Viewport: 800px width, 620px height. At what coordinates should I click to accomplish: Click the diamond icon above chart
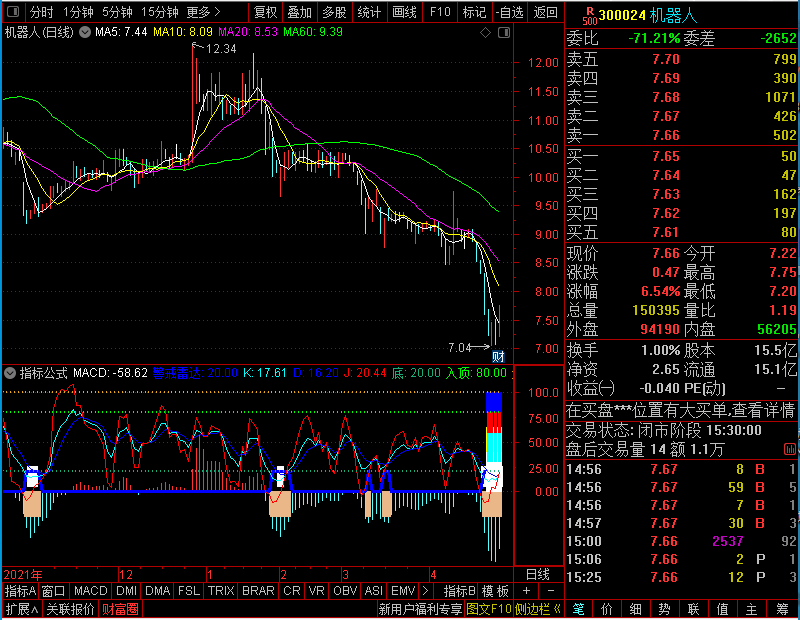pos(485,33)
